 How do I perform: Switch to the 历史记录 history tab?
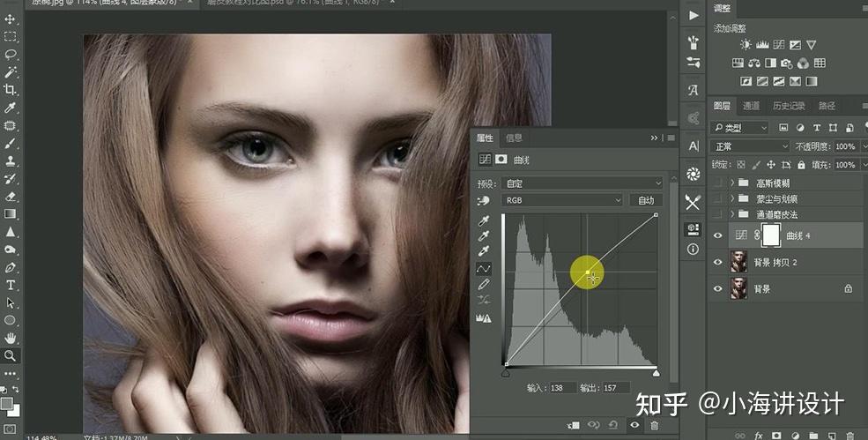[x=789, y=106]
